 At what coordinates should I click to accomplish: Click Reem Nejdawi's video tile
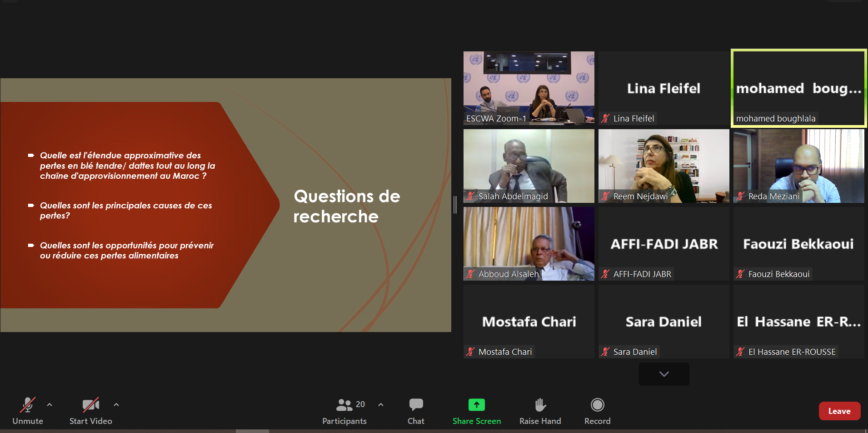click(664, 166)
